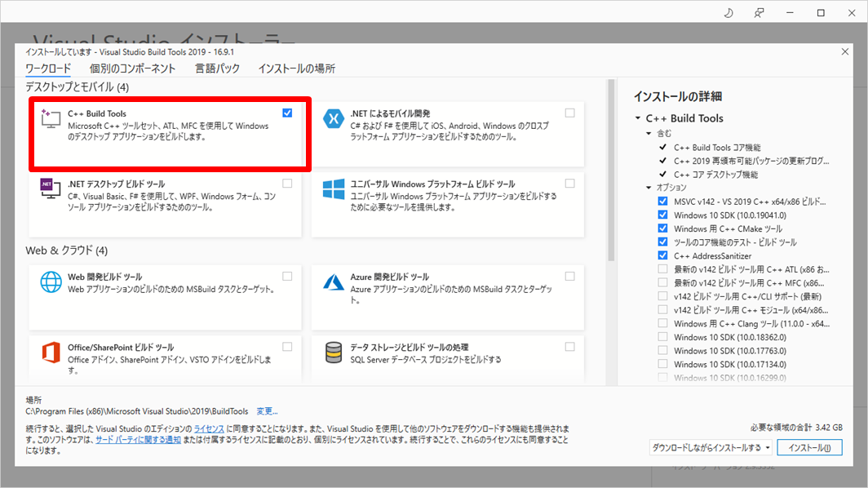Enable Windows 用 C++ Clang ツール option
The width and height of the screenshot is (868, 488).
coord(662,323)
